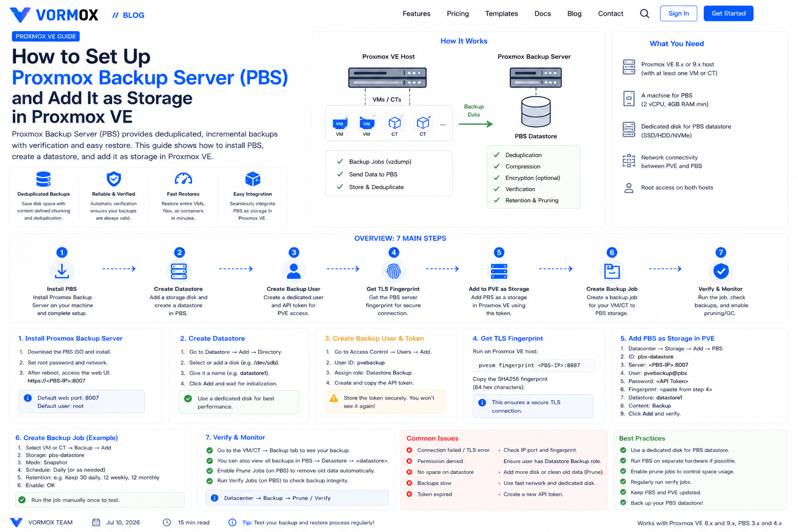Open the search icon in navbar
798x532 pixels.
644,14
